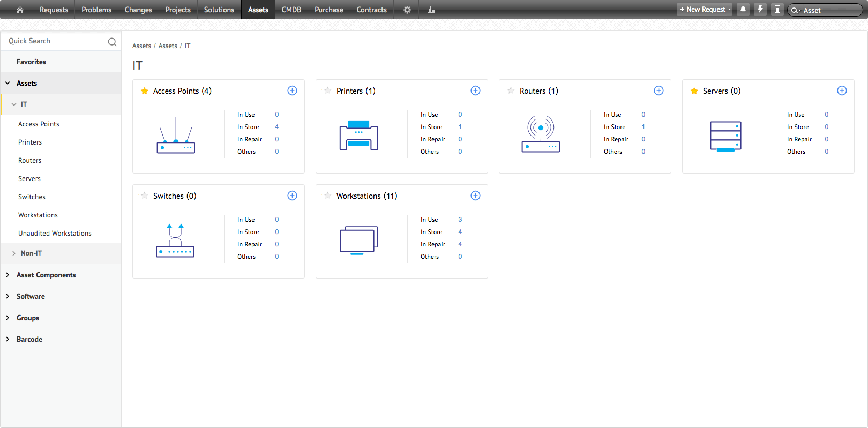Add a new Printer with plus icon

(x=475, y=91)
